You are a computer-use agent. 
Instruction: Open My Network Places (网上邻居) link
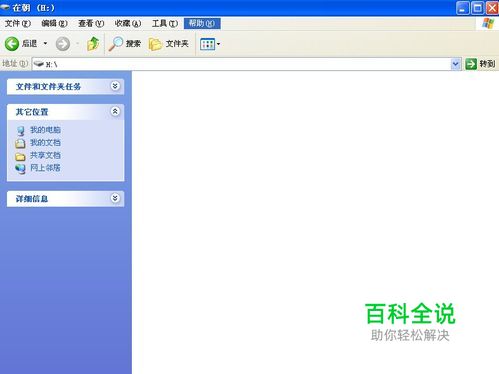click(x=45, y=168)
